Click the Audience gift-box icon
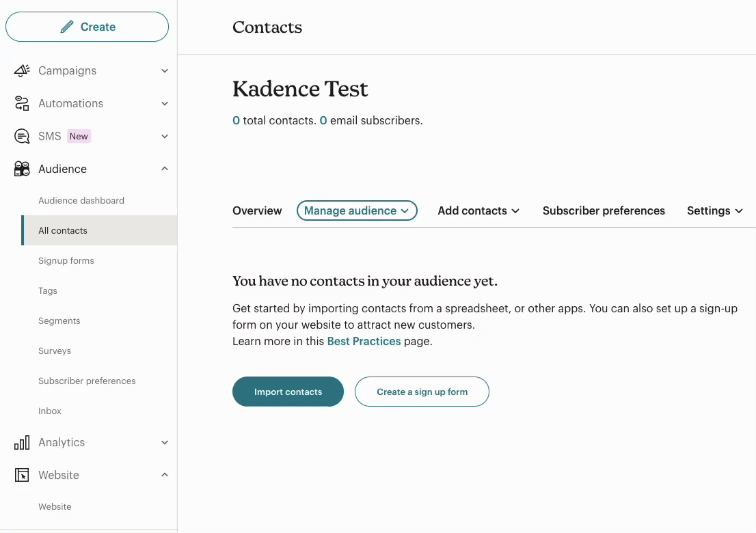 click(x=21, y=169)
